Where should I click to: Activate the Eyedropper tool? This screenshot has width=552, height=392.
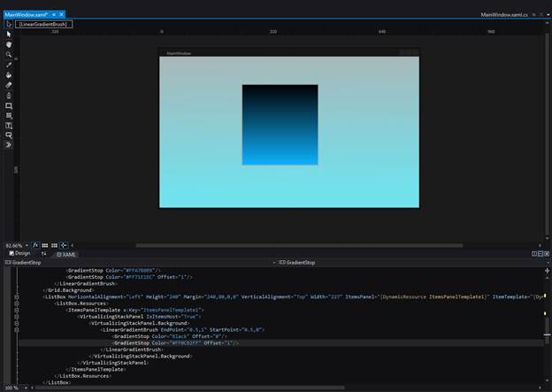click(x=9, y=65)
